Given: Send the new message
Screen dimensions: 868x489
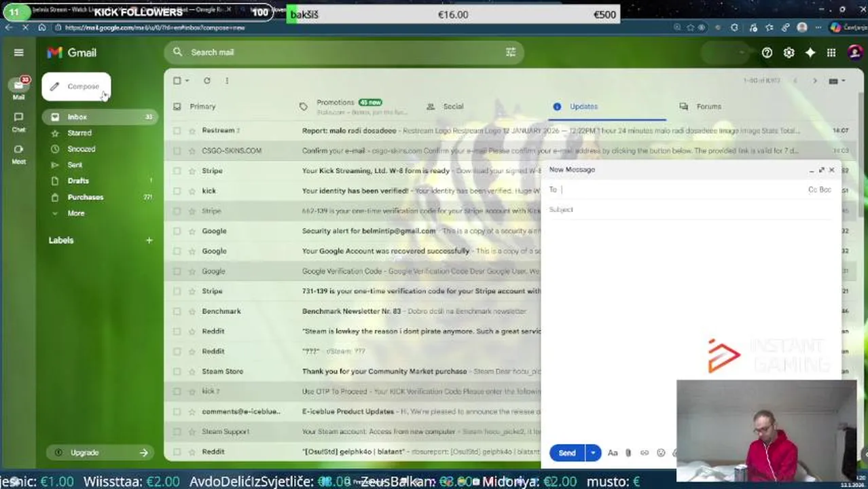Looking at the screenshot, I should click(x=567, y=452).
